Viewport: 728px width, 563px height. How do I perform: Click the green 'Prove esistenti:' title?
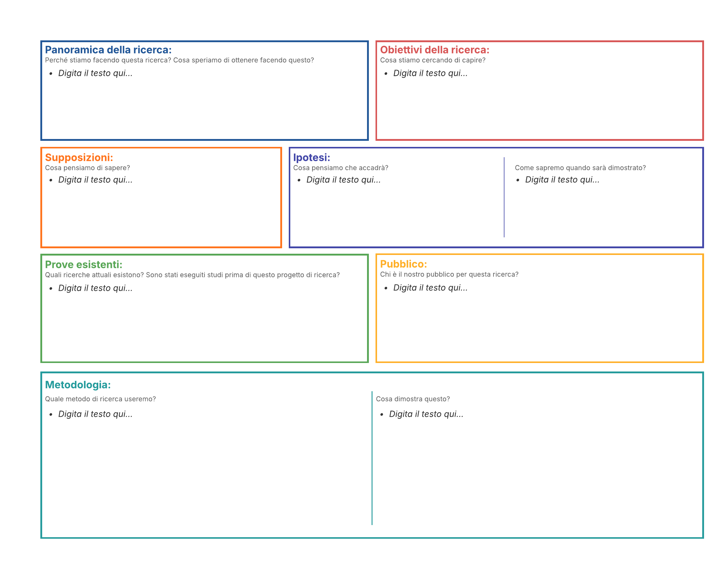pos(84,264)
